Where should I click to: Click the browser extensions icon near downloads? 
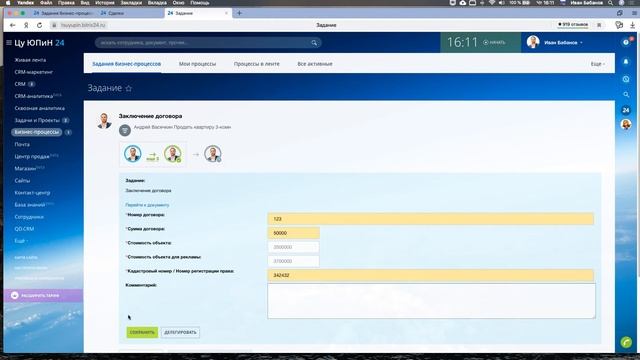pos(619,25)
